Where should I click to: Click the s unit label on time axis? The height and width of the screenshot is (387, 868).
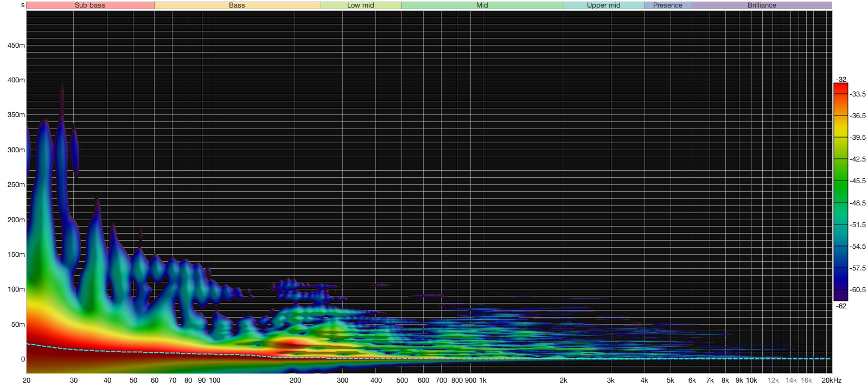[x=23, y=5]
